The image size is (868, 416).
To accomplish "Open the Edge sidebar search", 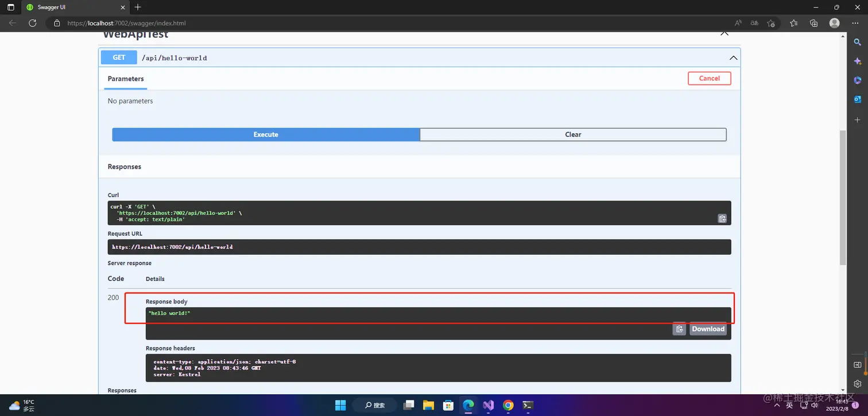I will coord(858,42).
